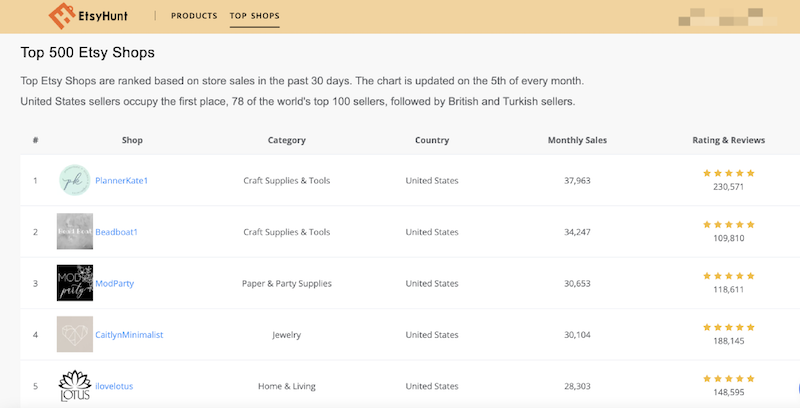Open Beadboat1 shop logo thumbnail
Viewport: 800px width, 408px height.
tap(75, 232)
